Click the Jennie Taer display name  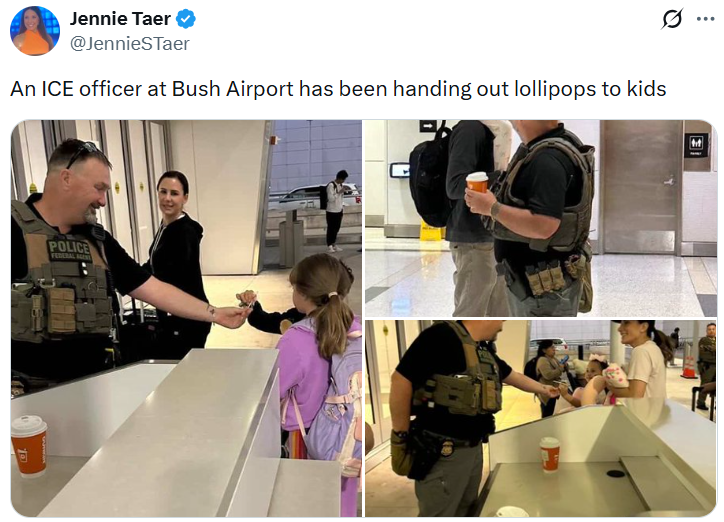point(120,19)
